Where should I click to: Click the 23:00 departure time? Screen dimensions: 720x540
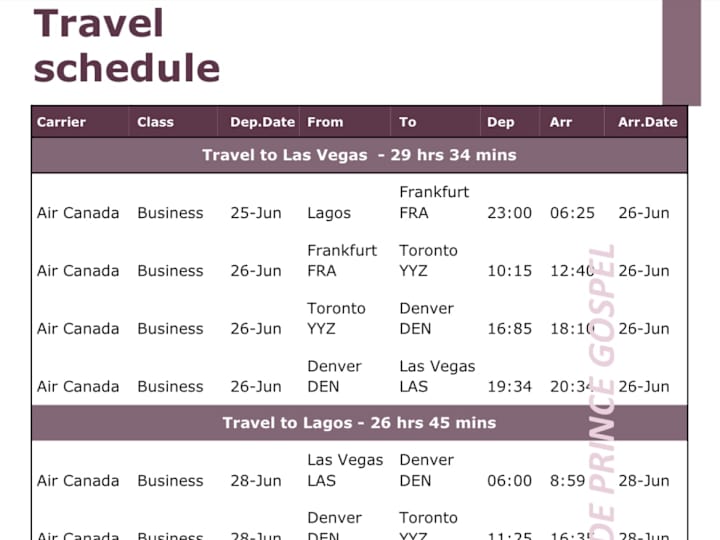(x=509, y=213)
